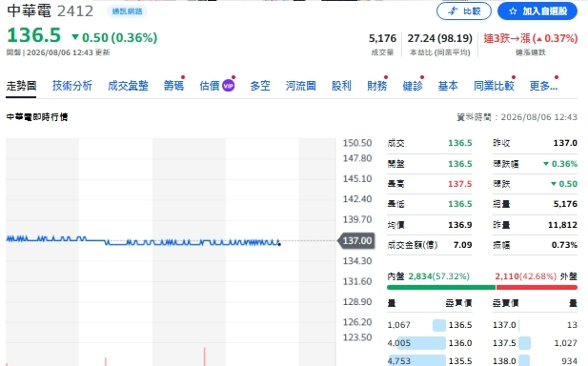
Task: Click the 資料時間：2026/08/06 12:43 label
Action: point(517,117)
